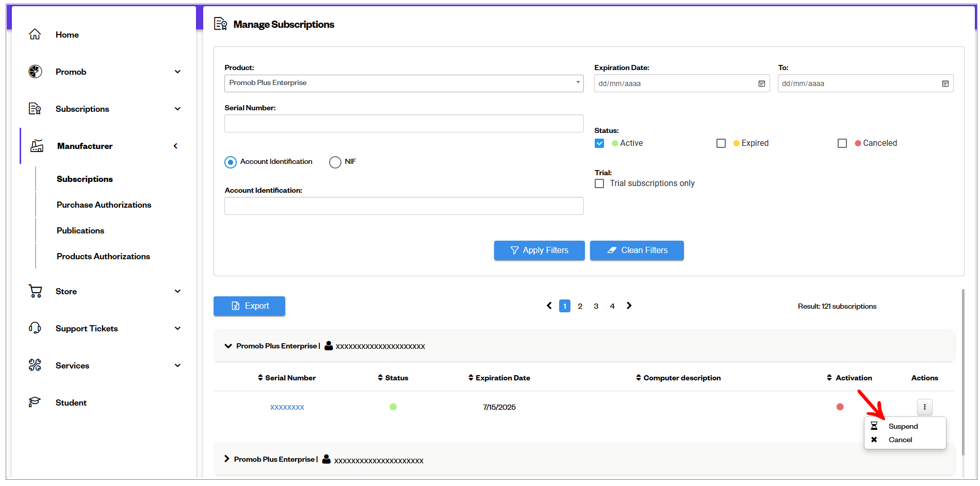The image size is (980, 486).
Task: Click the Services tools icon
Action: [35, 365]
